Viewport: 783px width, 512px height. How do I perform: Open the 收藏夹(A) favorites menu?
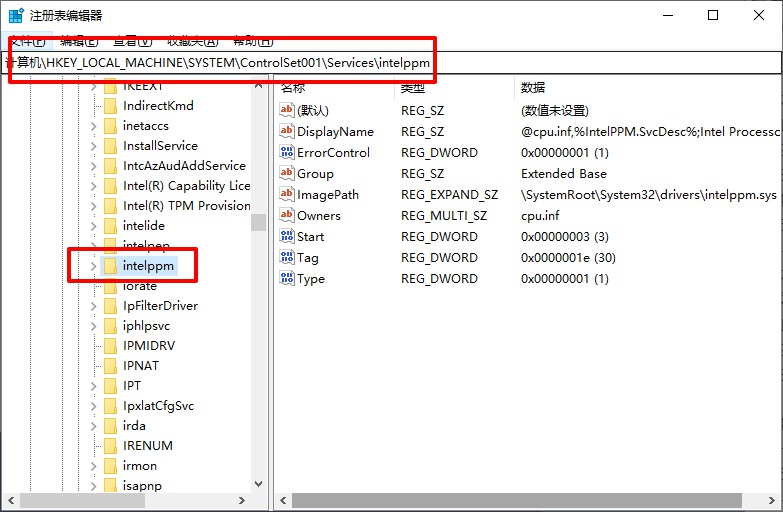(192, 41)
